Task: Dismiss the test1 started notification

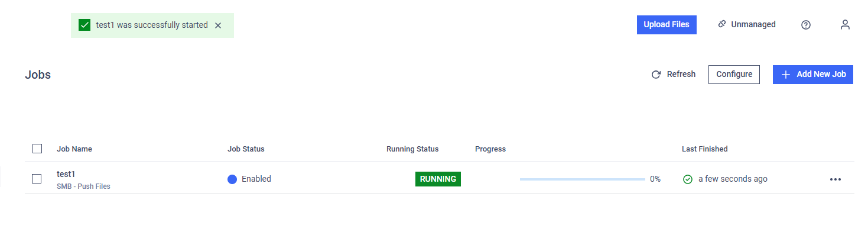Action: (x=218, y=25)
